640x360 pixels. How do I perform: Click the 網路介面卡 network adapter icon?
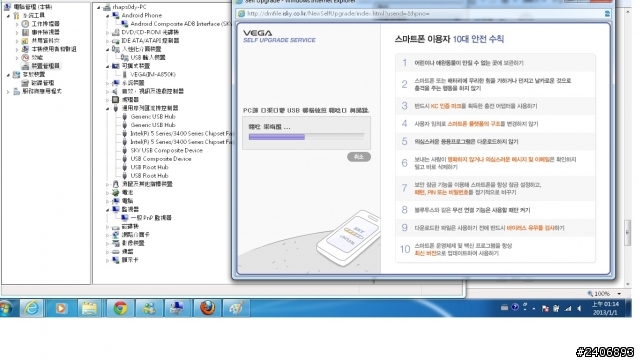point(116,235)
